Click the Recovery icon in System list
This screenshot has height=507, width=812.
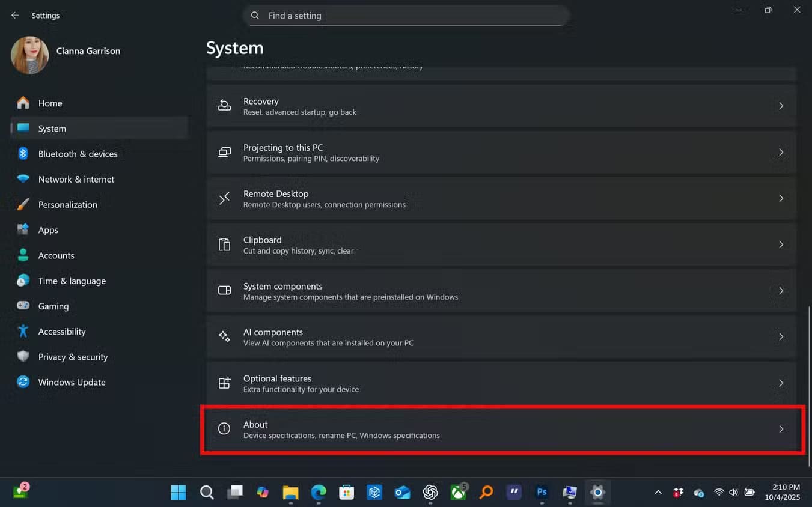click(x=224, y=106)
